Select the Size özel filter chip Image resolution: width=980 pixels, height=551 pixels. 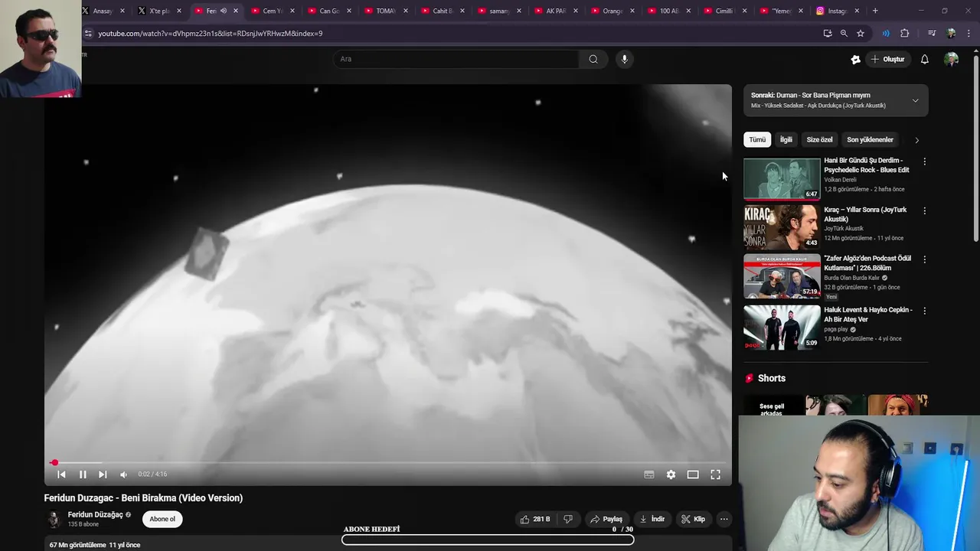click(819, 140)
